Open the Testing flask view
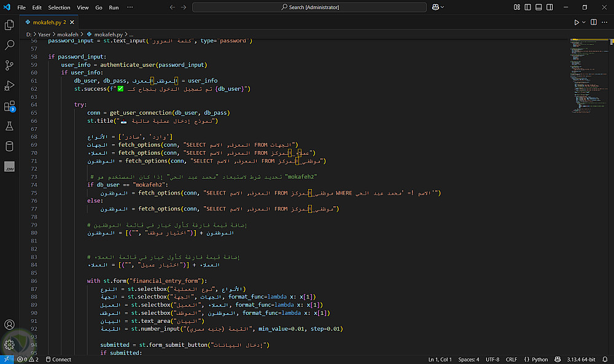614x364 pixels. coord(9,126)
